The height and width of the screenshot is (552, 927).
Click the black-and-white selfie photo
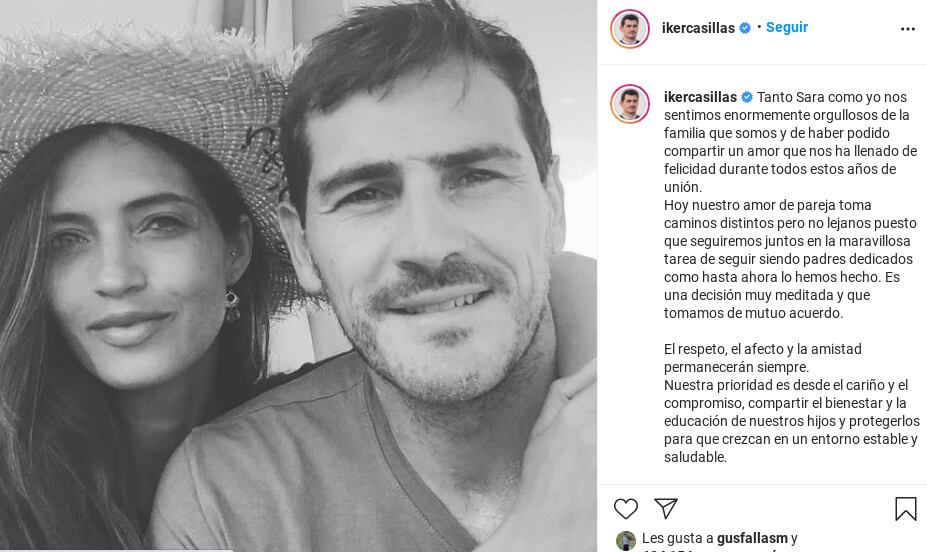[x=299, y=276]
